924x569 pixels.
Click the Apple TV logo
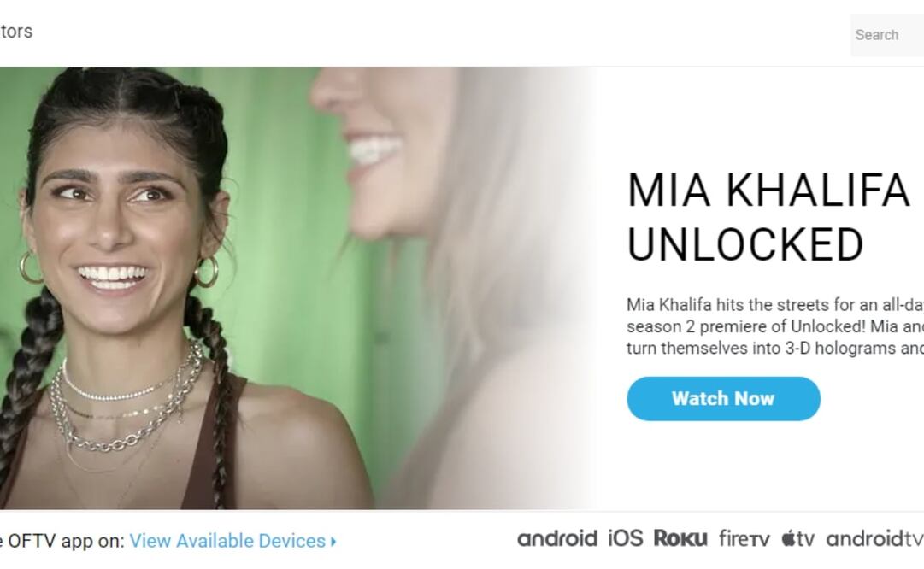coord(797,537)
